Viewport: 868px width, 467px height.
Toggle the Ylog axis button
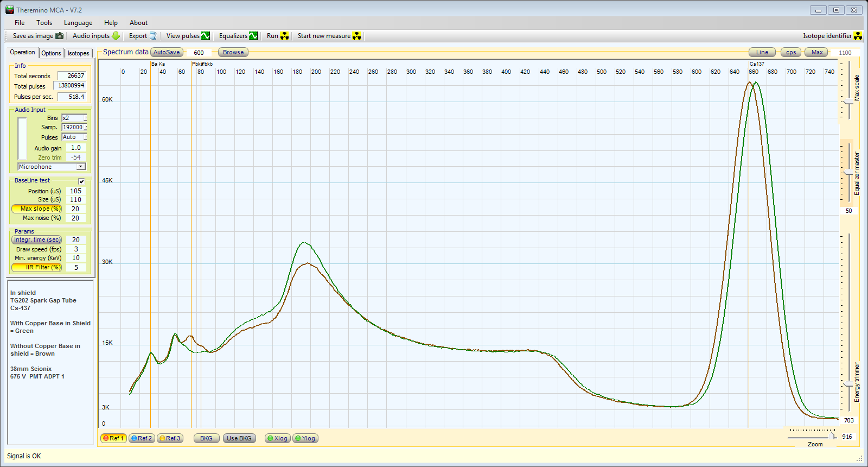tap(305, 438)
